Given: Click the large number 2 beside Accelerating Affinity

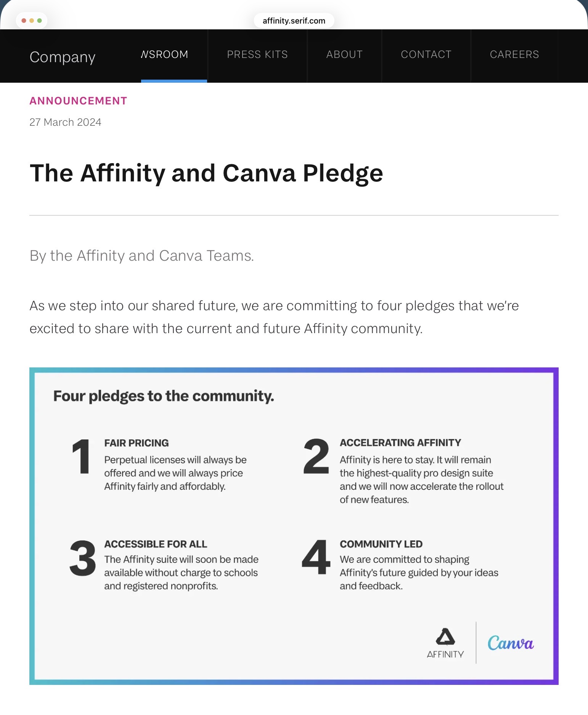Looking at the screenshot, I should click(316, 456).
